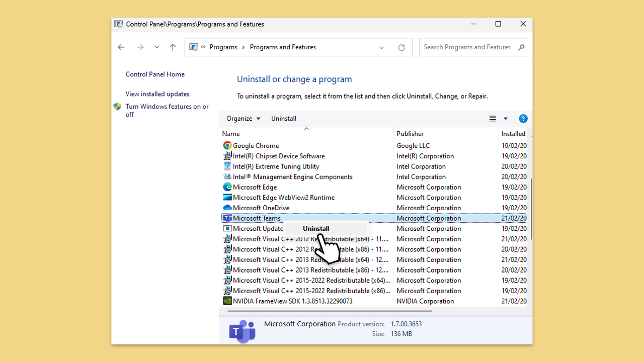Screen dimensions: 644x362
Task: Click the view options list icon
Action: click(x=493, y=119)
